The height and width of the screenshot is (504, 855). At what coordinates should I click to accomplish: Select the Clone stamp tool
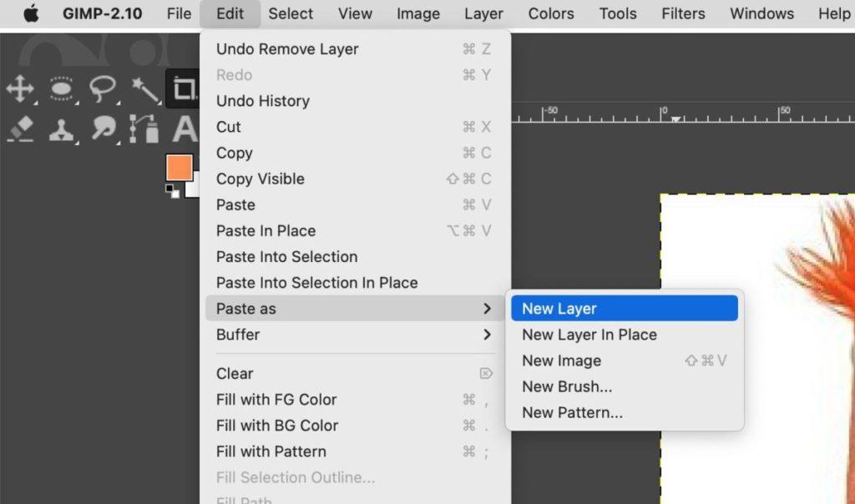click(61, 129)
